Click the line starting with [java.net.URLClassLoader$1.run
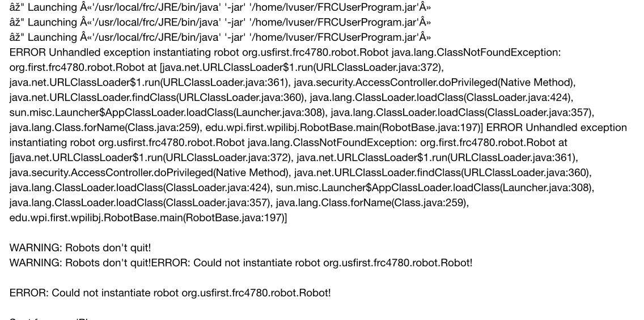 (294, 158)
